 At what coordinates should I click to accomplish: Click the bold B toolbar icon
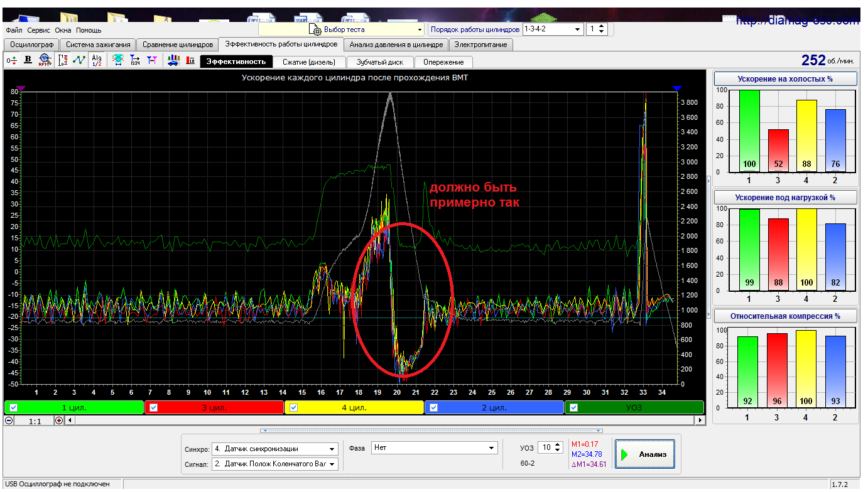point(28,60)
